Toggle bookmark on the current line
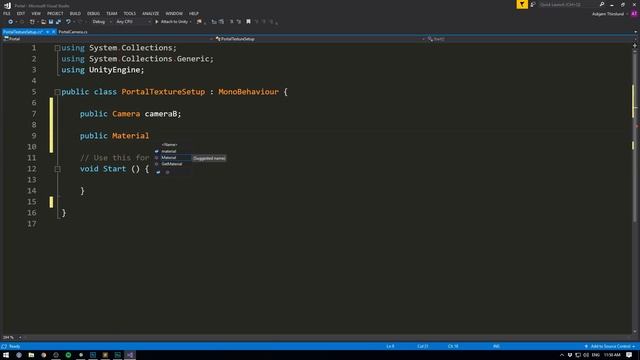The image size is (640, 360). (x=248, y=22)
